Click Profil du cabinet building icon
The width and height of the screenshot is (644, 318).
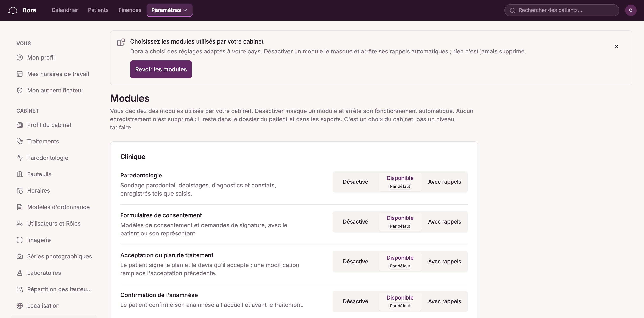(x=20, y=125)
